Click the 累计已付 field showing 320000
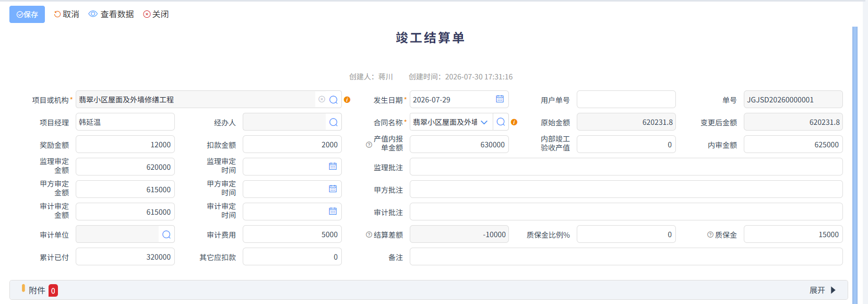868x304 pixels. pos(125,256)
